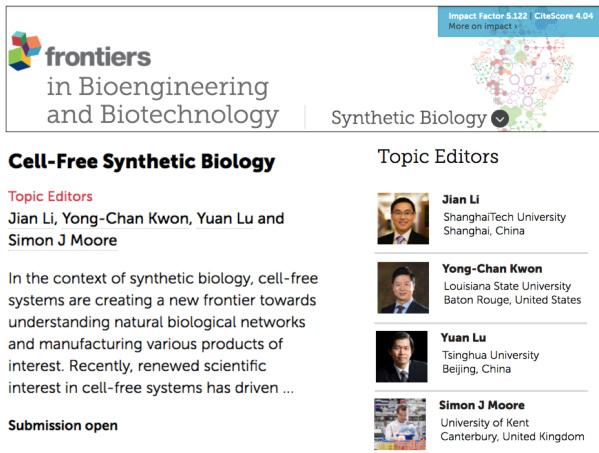Click Simon J Moore link in byline
The width and height of the screenshot is (599, 453).
tap(63, 241)
